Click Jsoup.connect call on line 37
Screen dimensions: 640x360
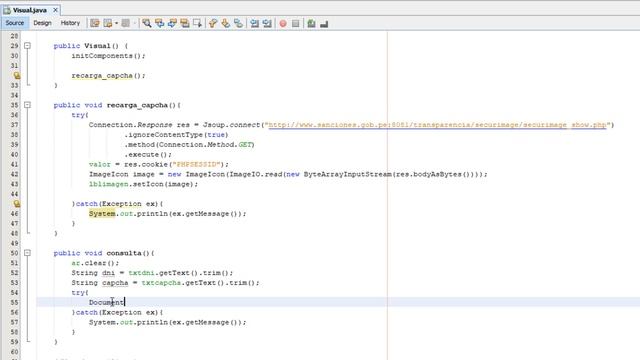231,125
